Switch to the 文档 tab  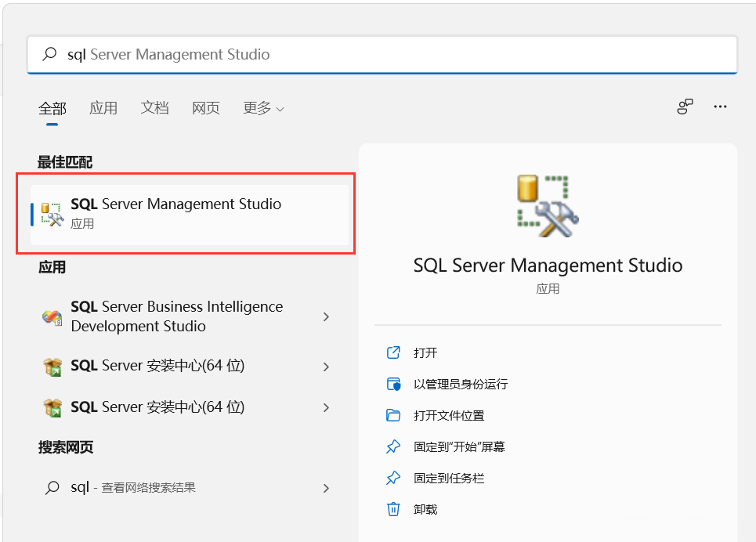pyautogui.click(x=155, y=108)
